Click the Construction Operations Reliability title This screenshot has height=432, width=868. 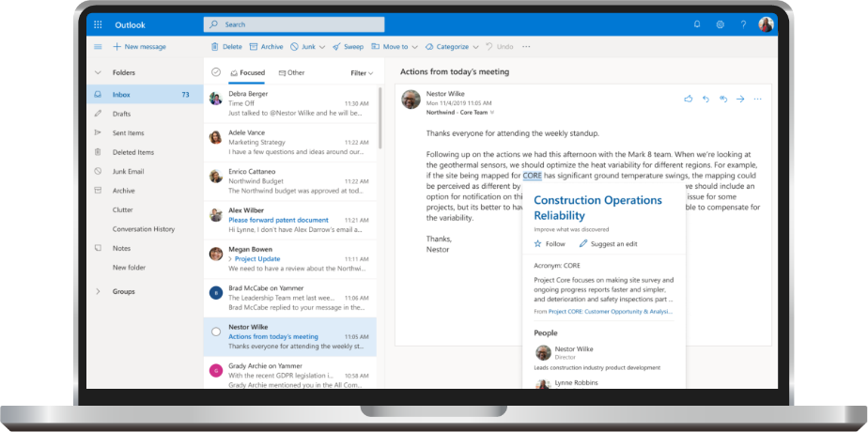pyautogui.click(x=597, y=208)
